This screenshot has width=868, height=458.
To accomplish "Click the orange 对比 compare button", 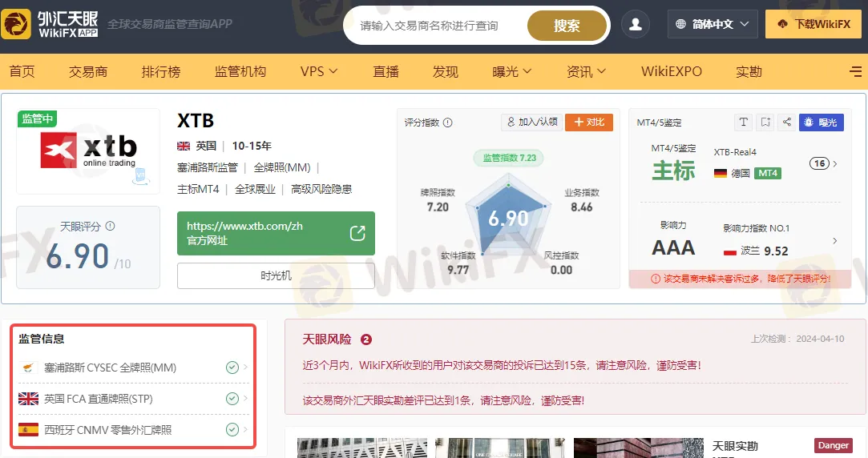I will 589,123.
